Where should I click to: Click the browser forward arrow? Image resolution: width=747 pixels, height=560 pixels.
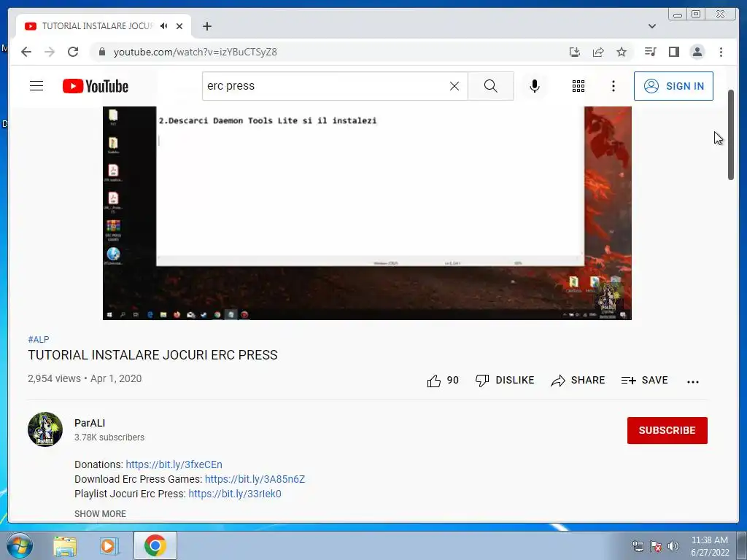coord(50,52)
